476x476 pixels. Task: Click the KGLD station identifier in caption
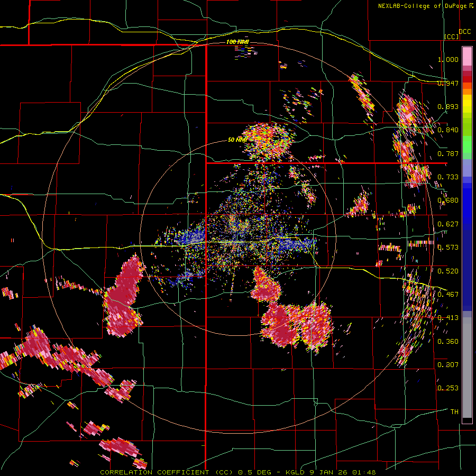pyautogui.click(x=295, y=472)
